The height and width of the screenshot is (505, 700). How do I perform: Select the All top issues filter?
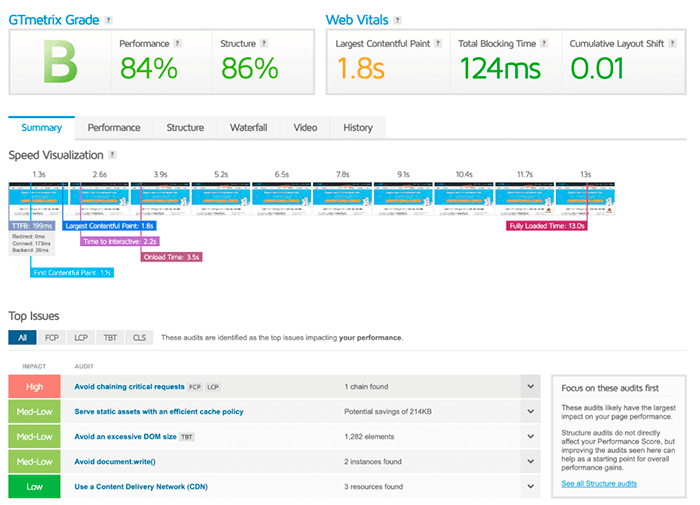[22, 338]
